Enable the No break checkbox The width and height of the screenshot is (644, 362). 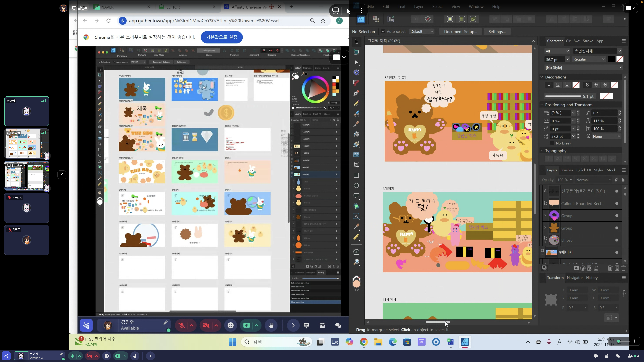552,143
